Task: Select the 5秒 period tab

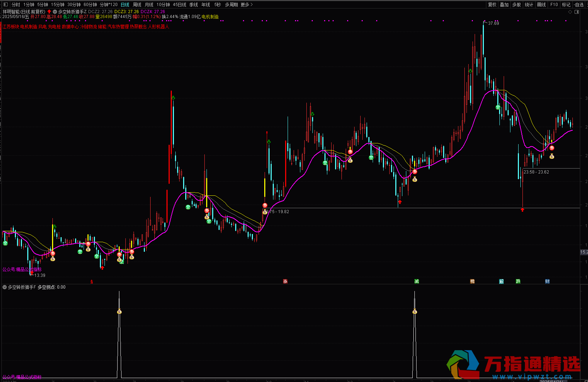Action: [217, 5]
